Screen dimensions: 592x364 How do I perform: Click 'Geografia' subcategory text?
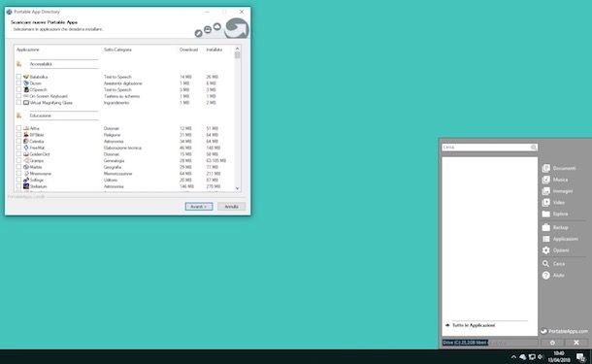113,167
